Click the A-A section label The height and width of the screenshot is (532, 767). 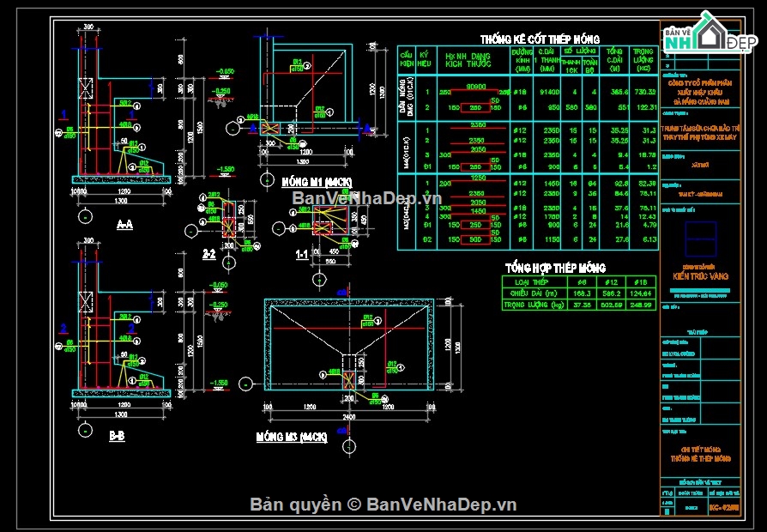pyautogui.click(x=124, y=224)
